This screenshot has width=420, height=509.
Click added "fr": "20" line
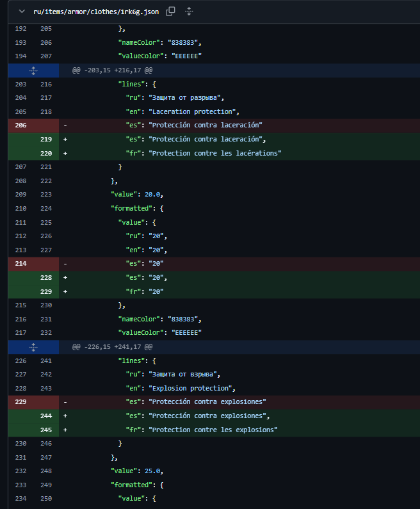pyautogui.click(x=145, y=291)
